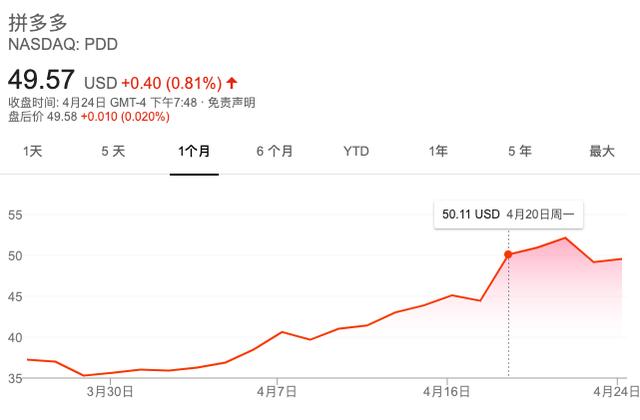Screen dimensions: 640x420
Task: Click the 4月16日 axis date label
Action: point(447,392)
